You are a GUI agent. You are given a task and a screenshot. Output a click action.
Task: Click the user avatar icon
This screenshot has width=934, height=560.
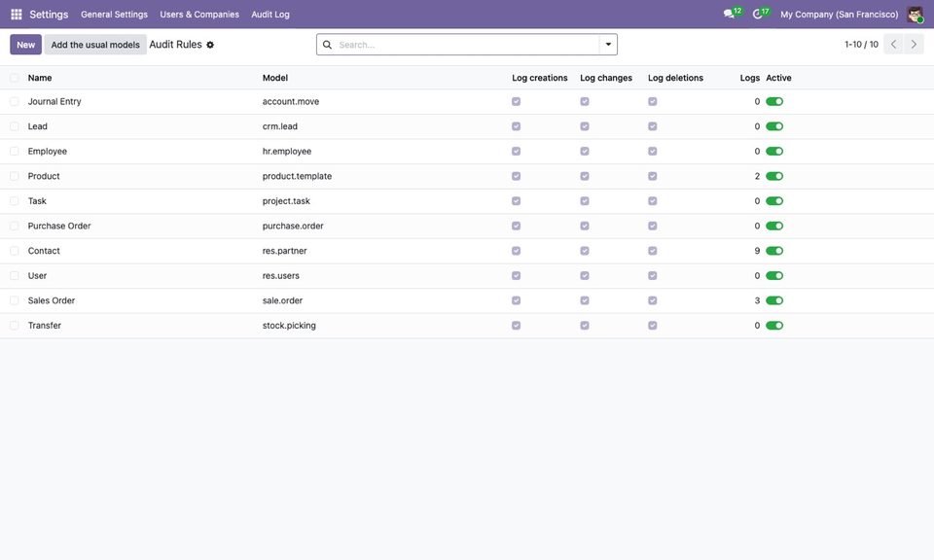tap(915, 15)
